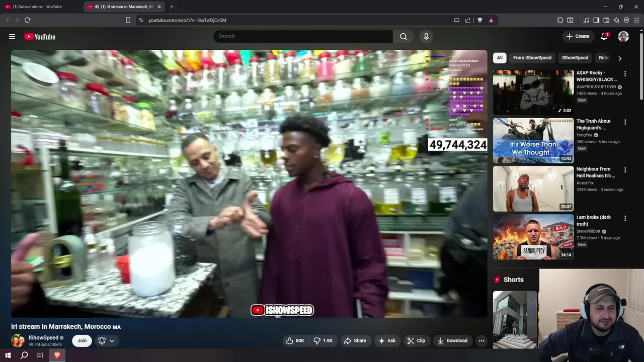
Task: Click the browser address bar URL
Action: click(x=187, y=20)
